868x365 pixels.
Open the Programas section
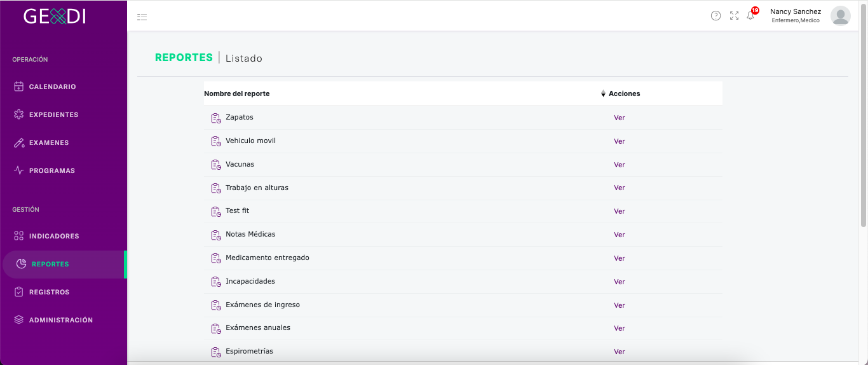click(x=64, y=170)
